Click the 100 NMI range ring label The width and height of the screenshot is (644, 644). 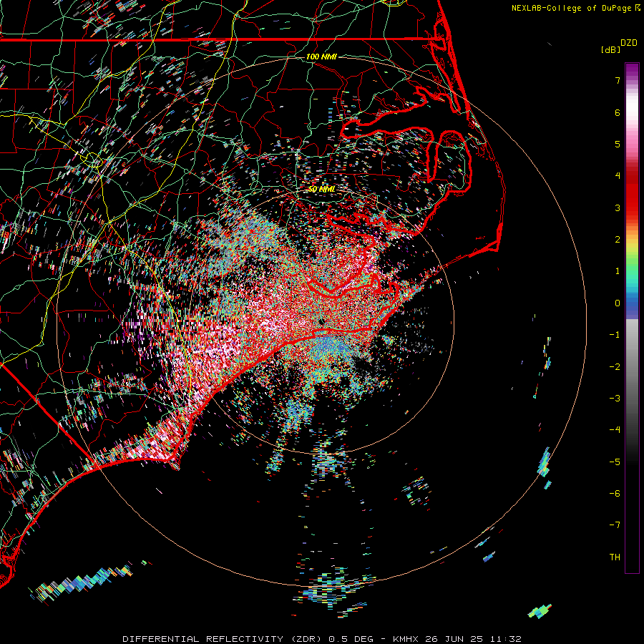[321, 57]
